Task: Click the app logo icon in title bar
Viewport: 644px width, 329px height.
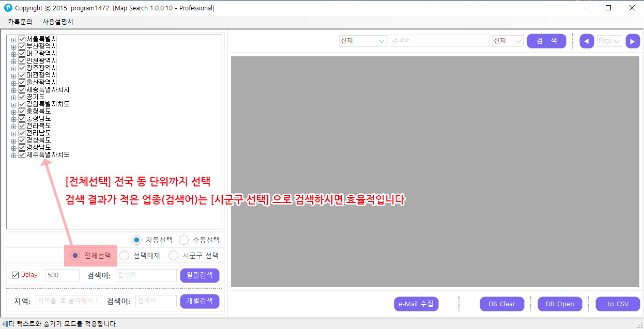Action: coord(8,8)
